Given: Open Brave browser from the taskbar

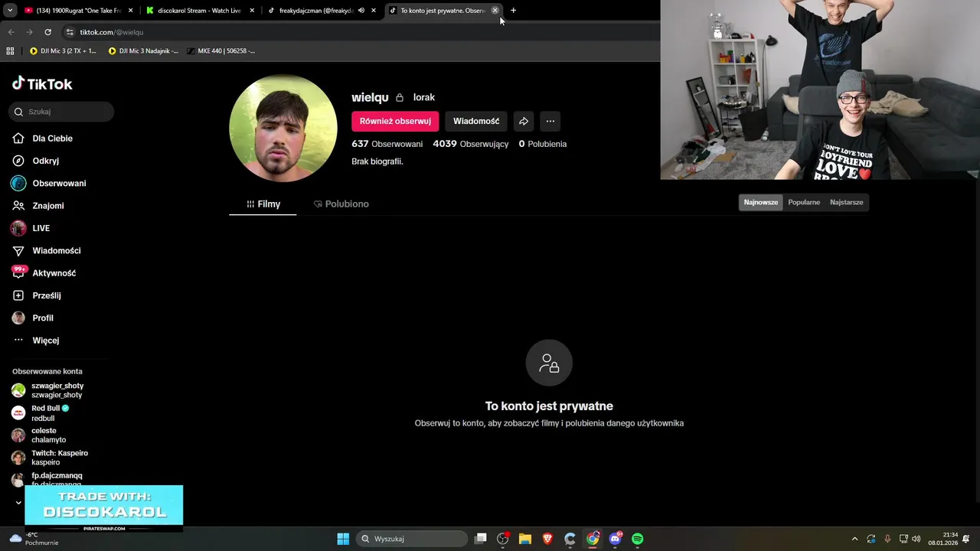Looking at the screenshot, I should point(547,539).
